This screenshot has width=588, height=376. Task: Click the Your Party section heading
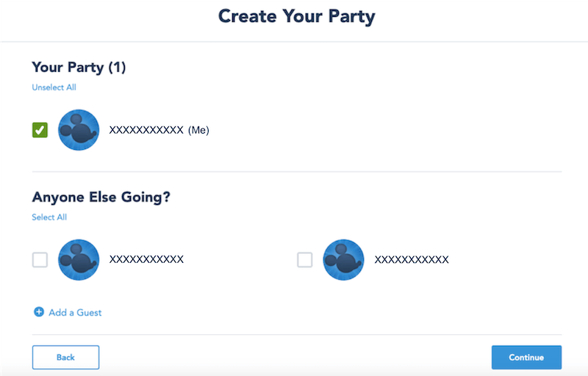[68, 68]
